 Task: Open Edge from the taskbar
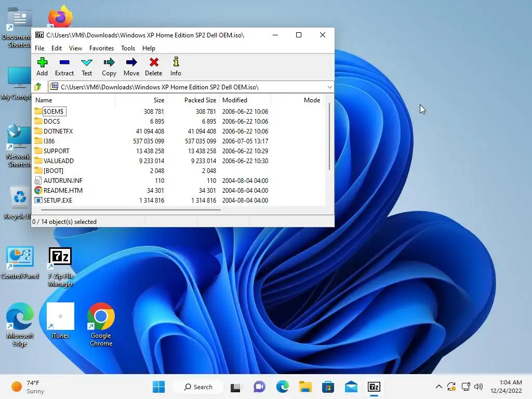click(x=282, y=387)
